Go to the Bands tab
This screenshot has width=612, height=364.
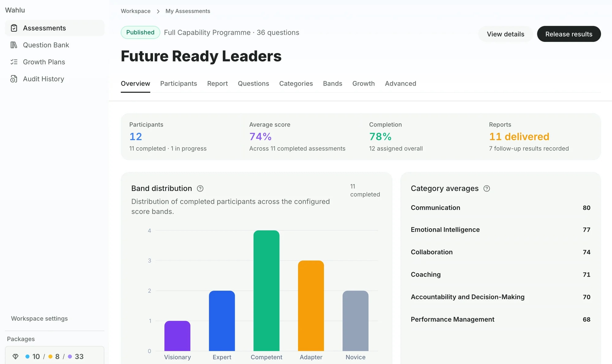[333, 83]
